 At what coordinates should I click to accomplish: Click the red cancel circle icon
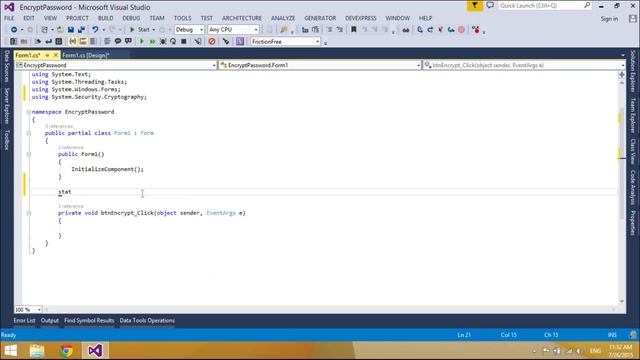[211, 41]
